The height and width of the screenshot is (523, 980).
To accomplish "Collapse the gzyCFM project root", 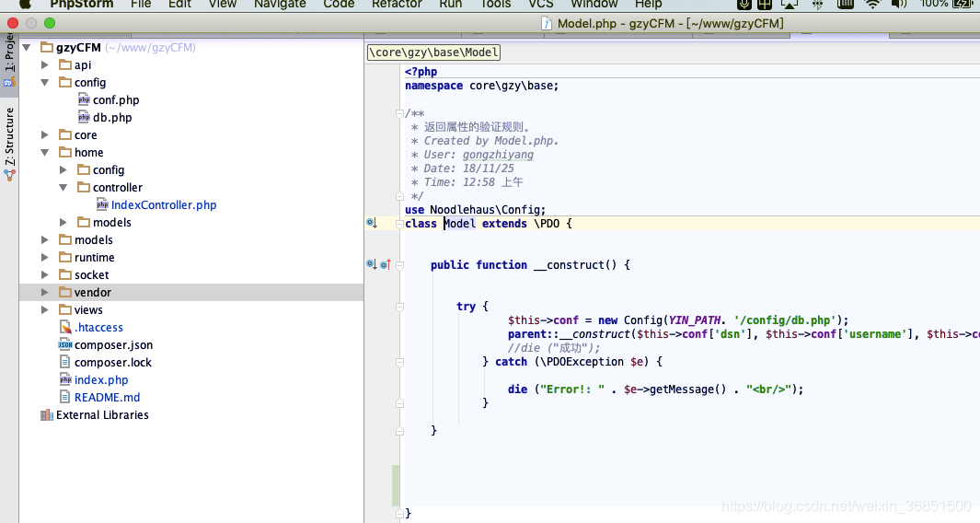I will [27, 48].
